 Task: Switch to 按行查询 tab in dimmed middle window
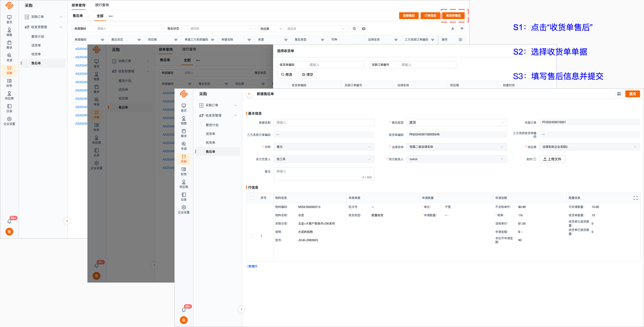pyautogui.click(x=189, y=49)
